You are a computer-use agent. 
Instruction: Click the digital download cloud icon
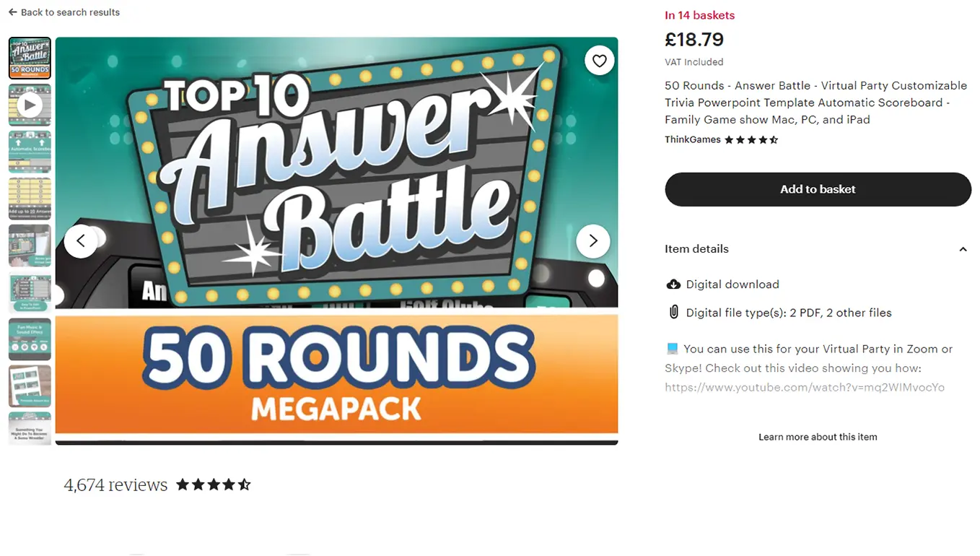click(673, 284)
